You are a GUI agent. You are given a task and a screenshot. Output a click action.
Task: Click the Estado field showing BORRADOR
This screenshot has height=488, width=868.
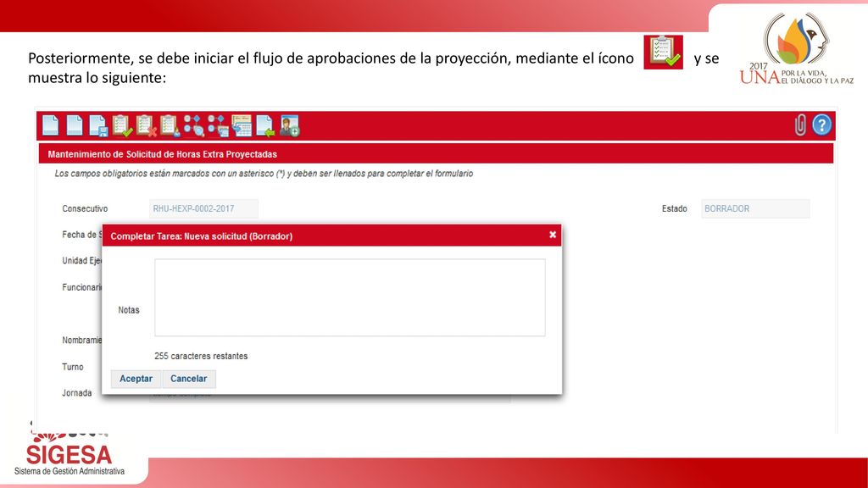tap(755, 208)
